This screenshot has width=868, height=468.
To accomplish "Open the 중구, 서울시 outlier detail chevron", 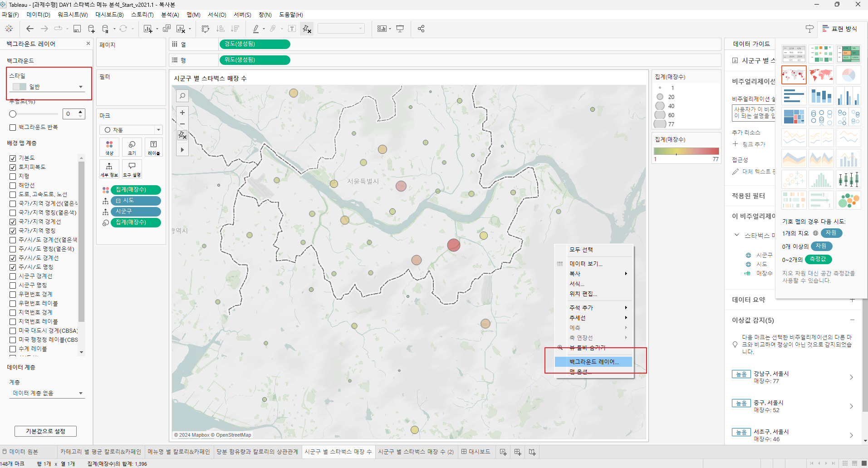I will (x=851, y=406).
